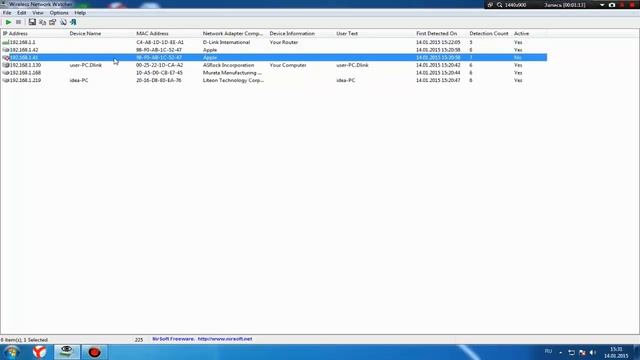This screenshot has width=640, height=360.
Task: Sort by First Detected On column header
Action: 441,33
